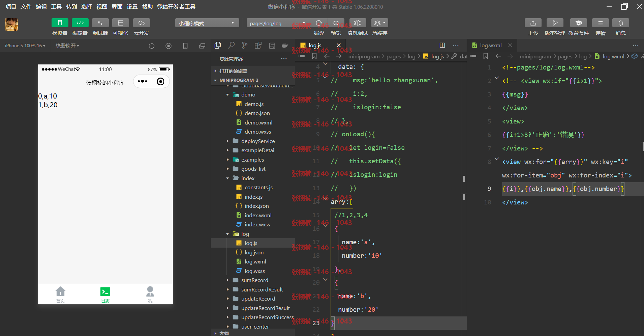
Task: Toggle the editor panel button
Action: [80, 23]
